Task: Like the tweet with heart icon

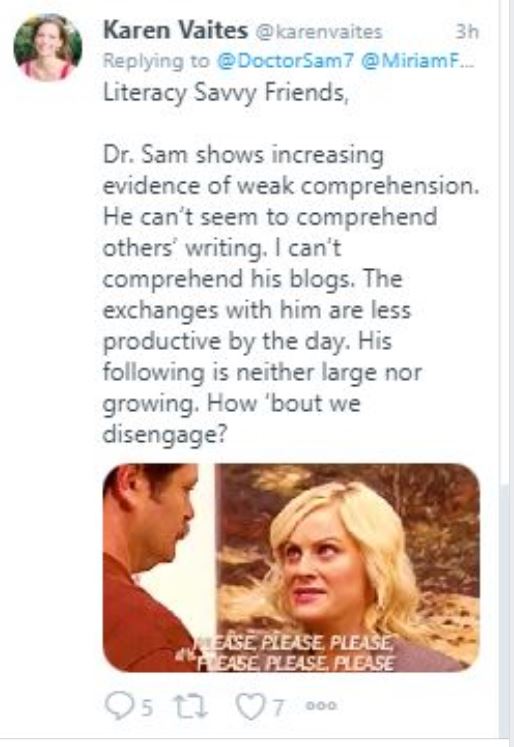Action: click(x=249, y=706)
